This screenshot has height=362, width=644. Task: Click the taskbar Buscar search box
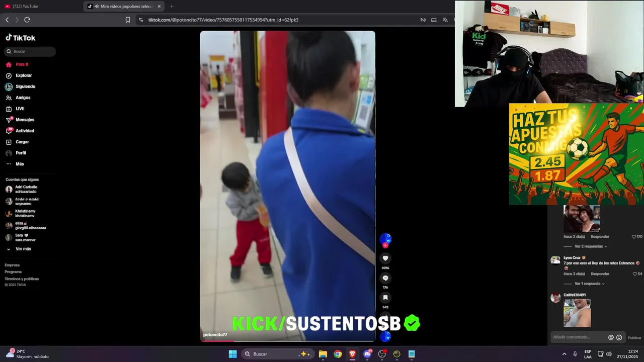pyautogui.click(x=277, y=354)
